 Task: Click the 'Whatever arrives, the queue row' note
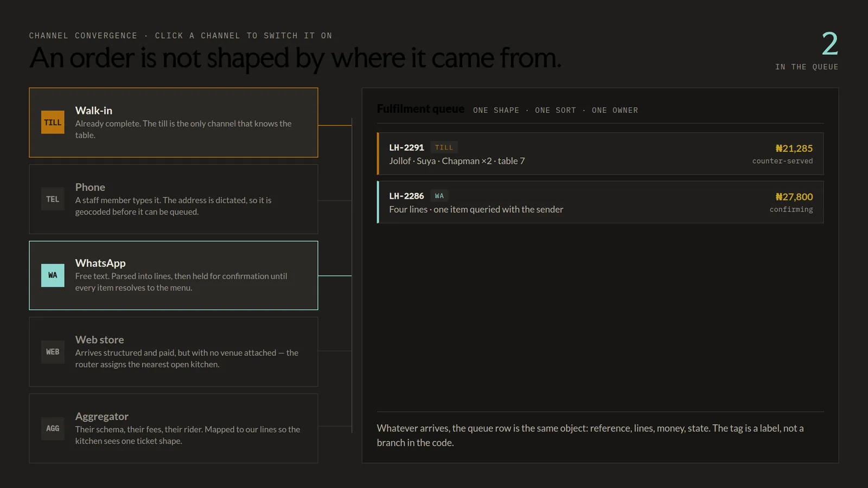[x=590, y=435]
